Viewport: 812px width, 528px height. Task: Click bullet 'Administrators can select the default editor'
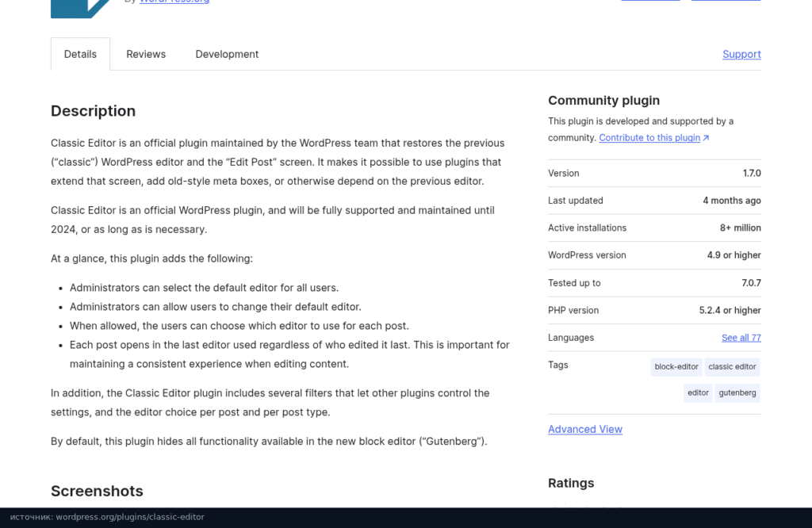click(204, 288)
